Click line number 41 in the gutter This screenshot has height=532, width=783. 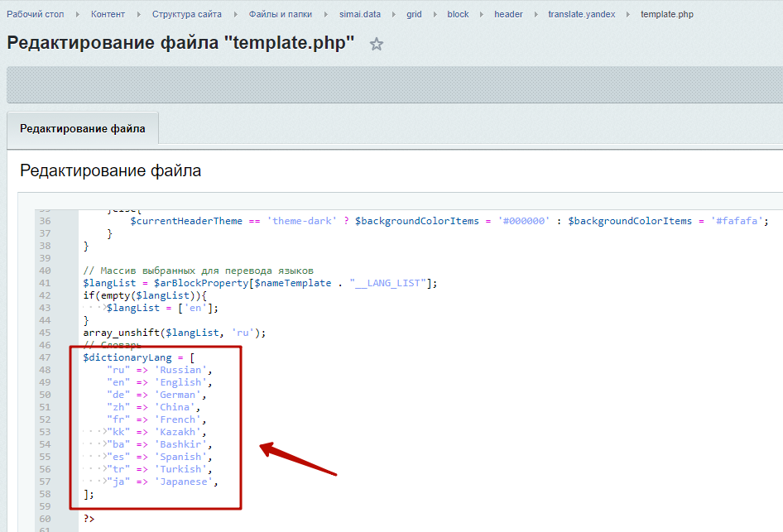45,283
